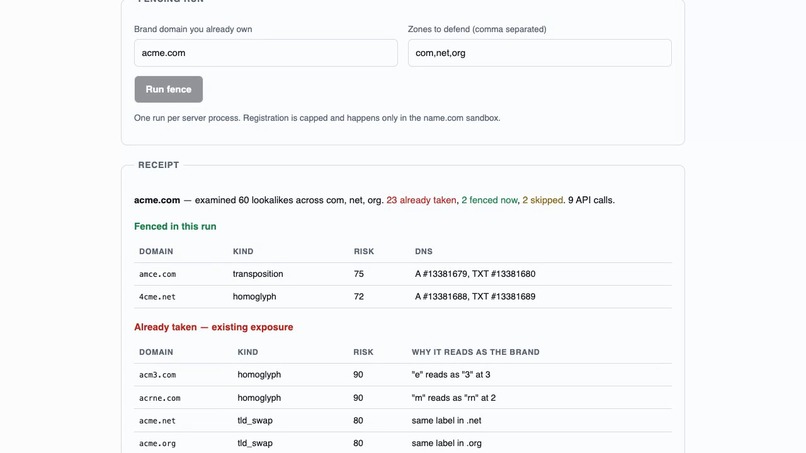Select the 'Brand domain you already own' label
Image resolution: width=806 pixels, height=453 pixels.
[x=193, y=29]
